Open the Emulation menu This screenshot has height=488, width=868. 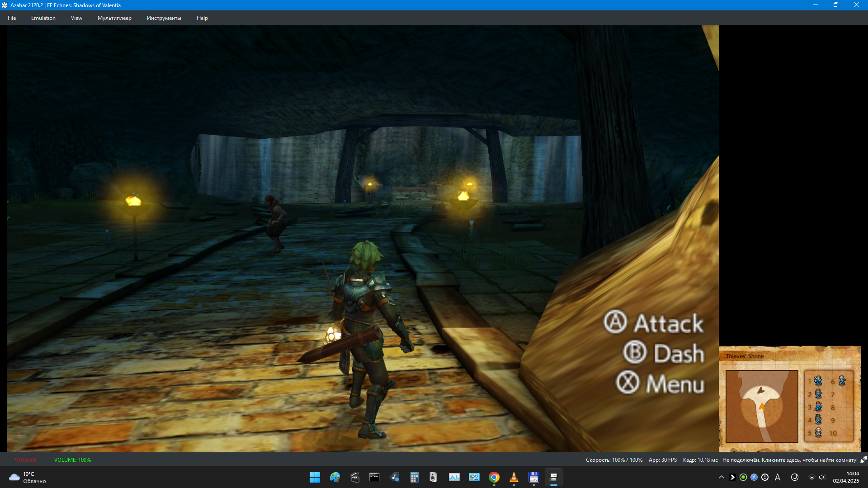[43, 18]
